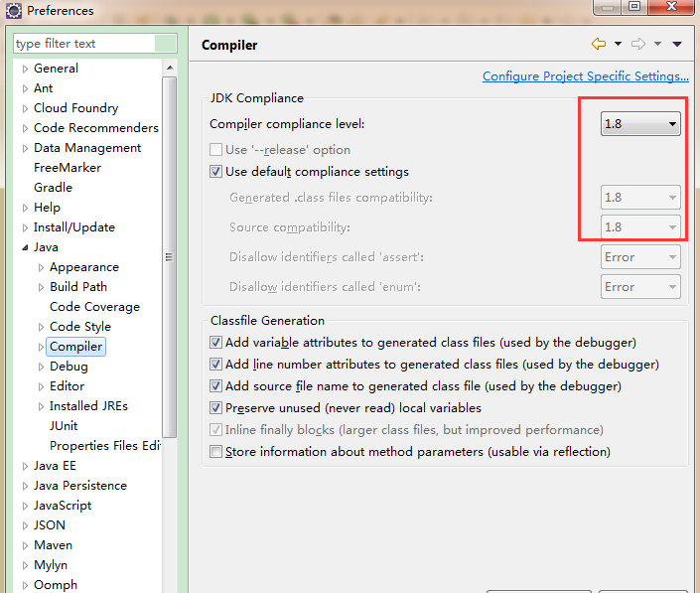The height and width of the screenshot is (593, 700).
Task: Expand the Oomph tree node
Action: point(25,585)
